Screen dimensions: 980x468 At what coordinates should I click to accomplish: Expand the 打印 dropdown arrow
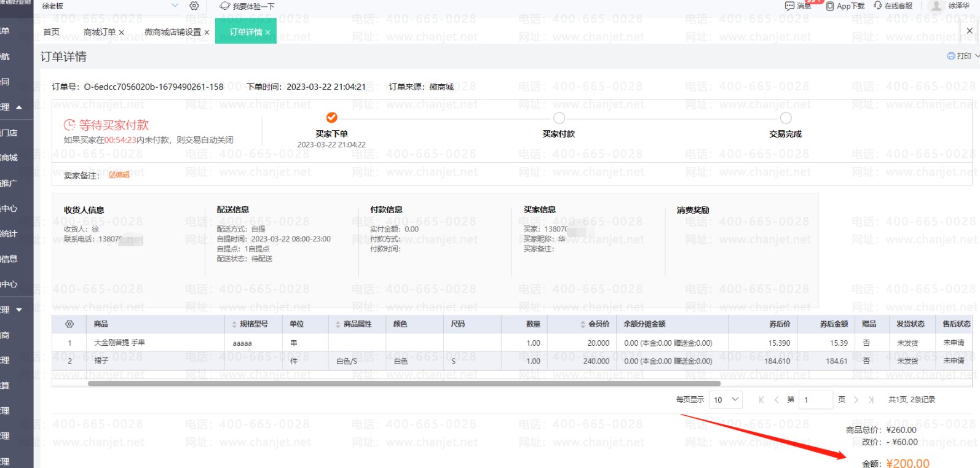tap(977, 56)
